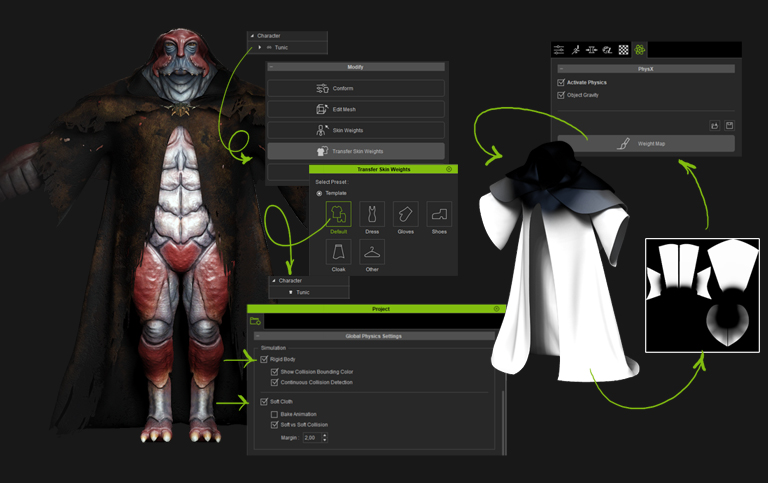Choose the Dress preset icon
This screenshot has width=768, height=483.
coord(372,214)
